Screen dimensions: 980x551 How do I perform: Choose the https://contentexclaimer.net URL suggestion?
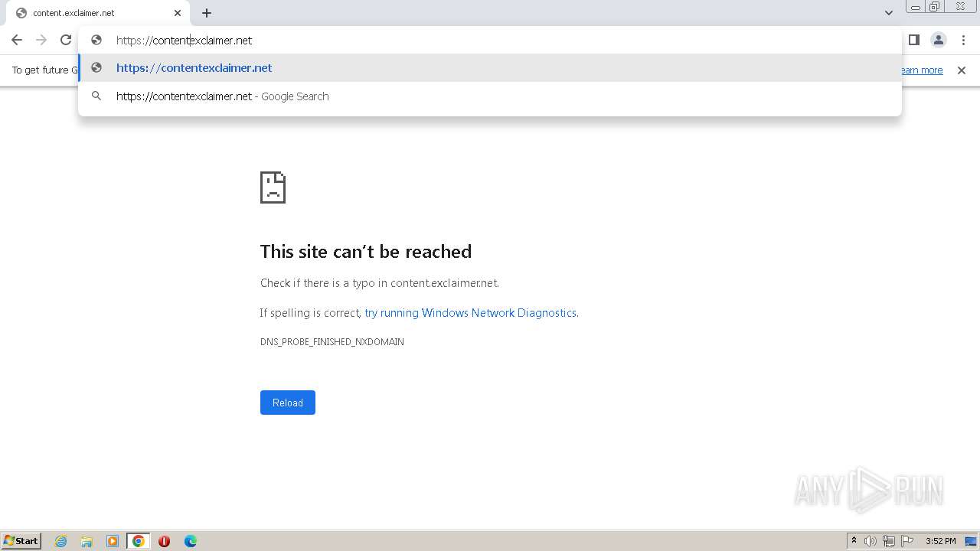tap(490, 68)
